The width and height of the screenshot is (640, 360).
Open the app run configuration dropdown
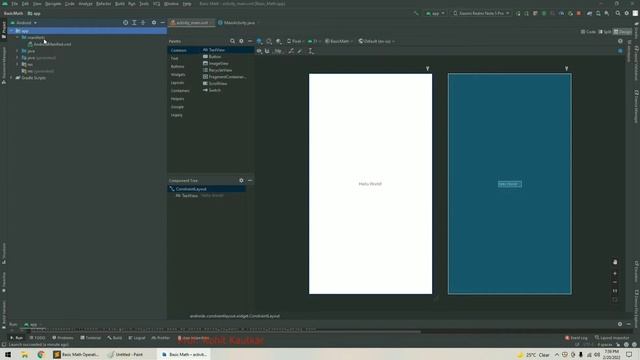(435, 13)
